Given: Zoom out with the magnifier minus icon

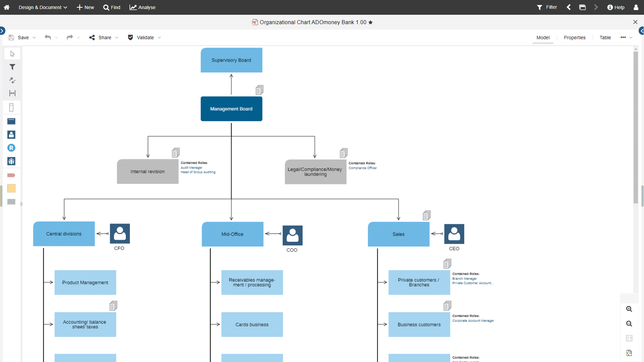Looking at the screenshot, I should [629, 324].
